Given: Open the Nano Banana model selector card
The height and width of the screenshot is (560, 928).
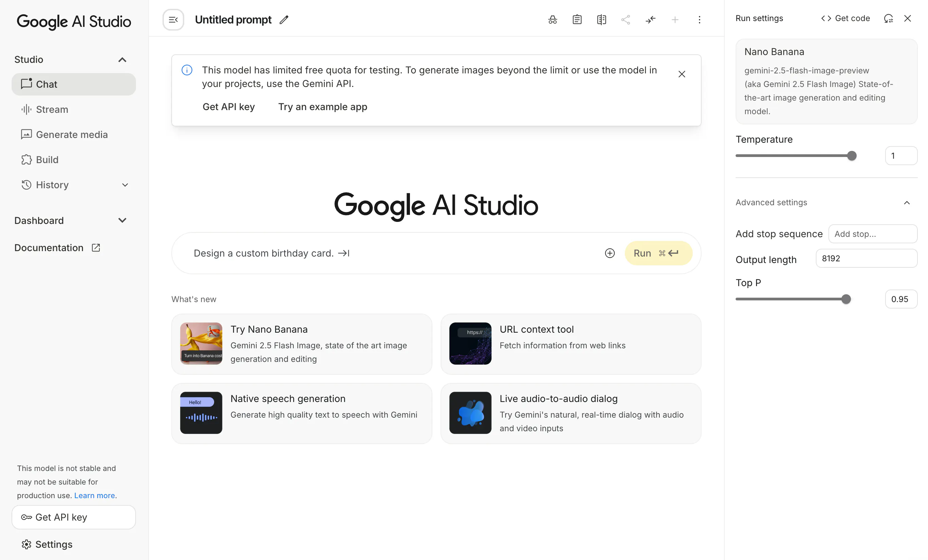Looking at the screenshot, I should coord(826,82).
